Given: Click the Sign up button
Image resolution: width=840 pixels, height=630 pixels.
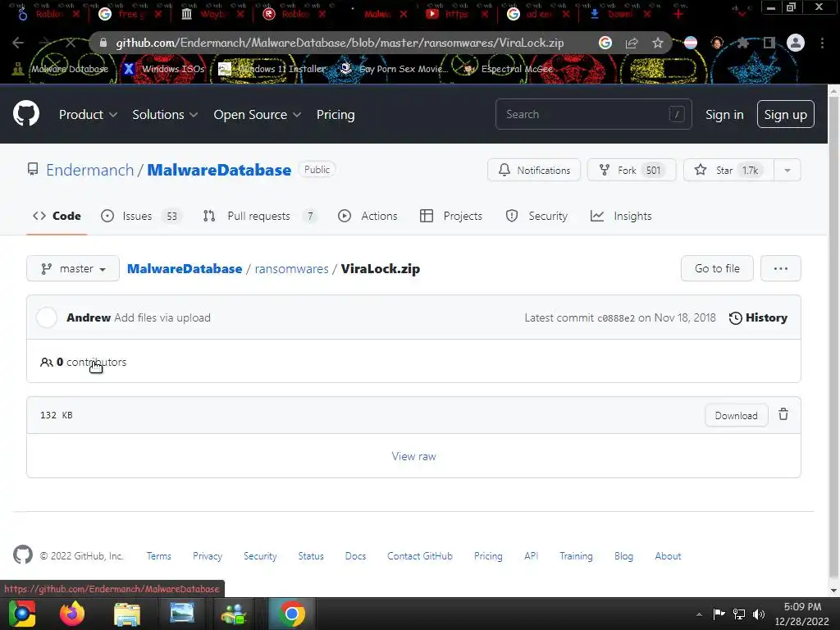Looking at the screenshot, I should [x=785, y=114].
